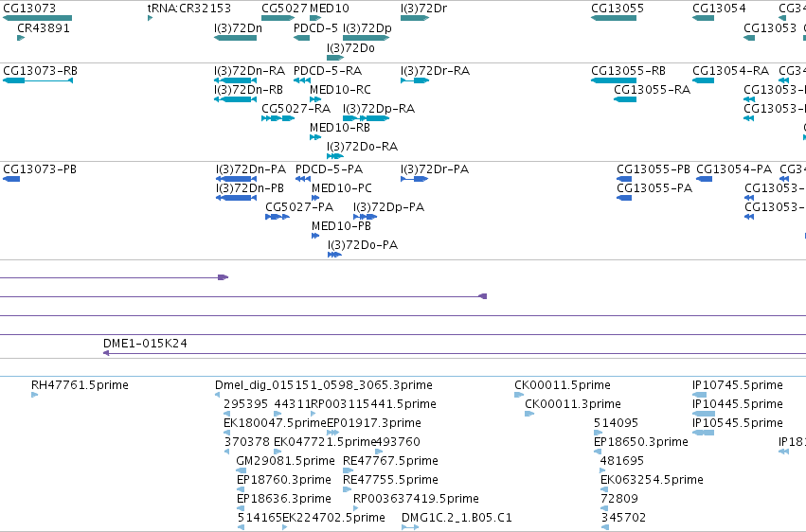
Task: Click the CG13073 gene label
Action: (x=29, y=9)
